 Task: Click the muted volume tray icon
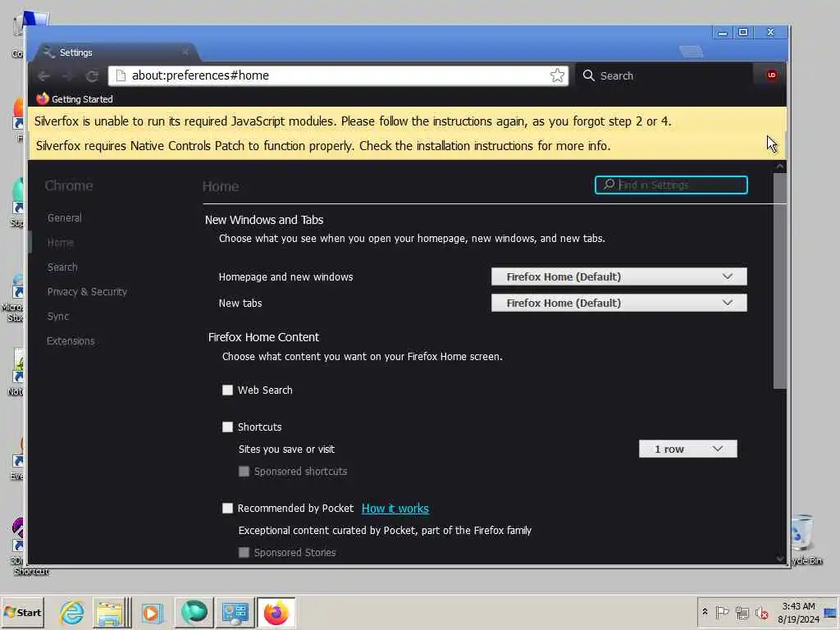pyautogui.click(x=761, y=612)
